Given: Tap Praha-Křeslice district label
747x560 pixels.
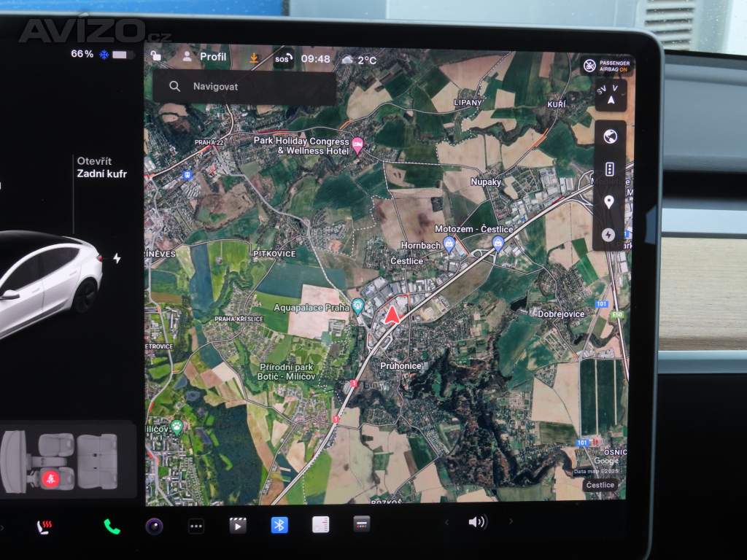Looking at the screenshot, I should point(239,319).
